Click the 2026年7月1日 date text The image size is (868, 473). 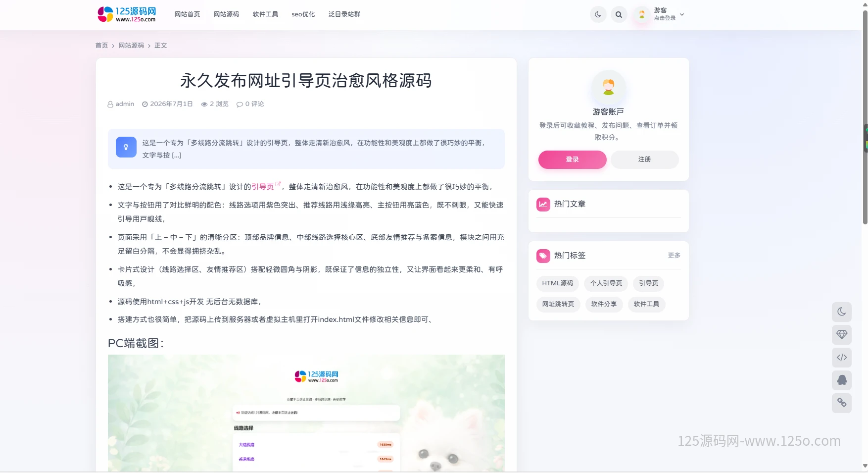pos(171,104)
